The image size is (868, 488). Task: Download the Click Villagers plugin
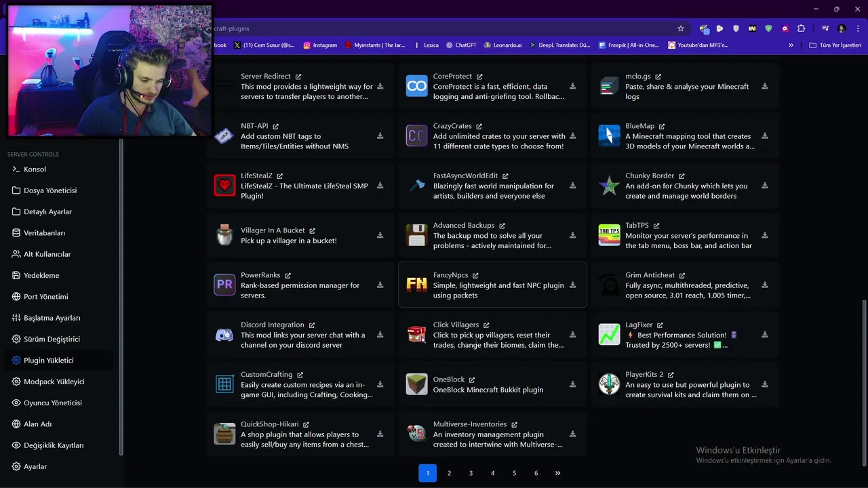point(573,335)
